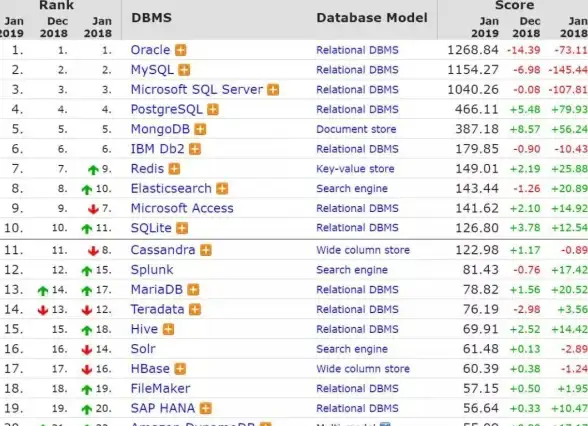Click the plus icon beside Cassandra
The image size is (588, 426).
pyautogui.click(x=206, y=250)
